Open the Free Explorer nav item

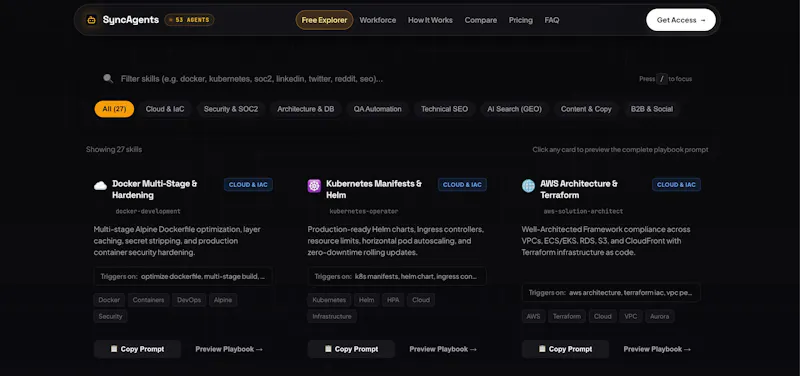pyautogui.click(x=324, y=20)
